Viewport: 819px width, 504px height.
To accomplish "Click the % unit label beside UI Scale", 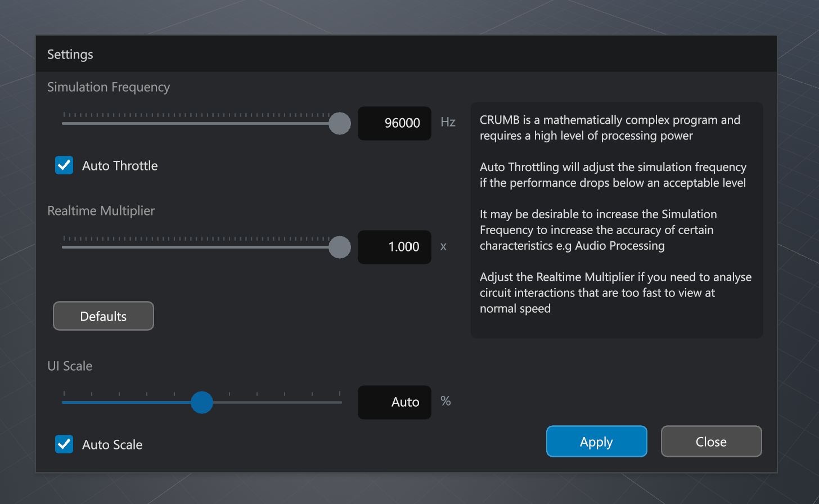I will pyautogui.click(x=445, y=402).
